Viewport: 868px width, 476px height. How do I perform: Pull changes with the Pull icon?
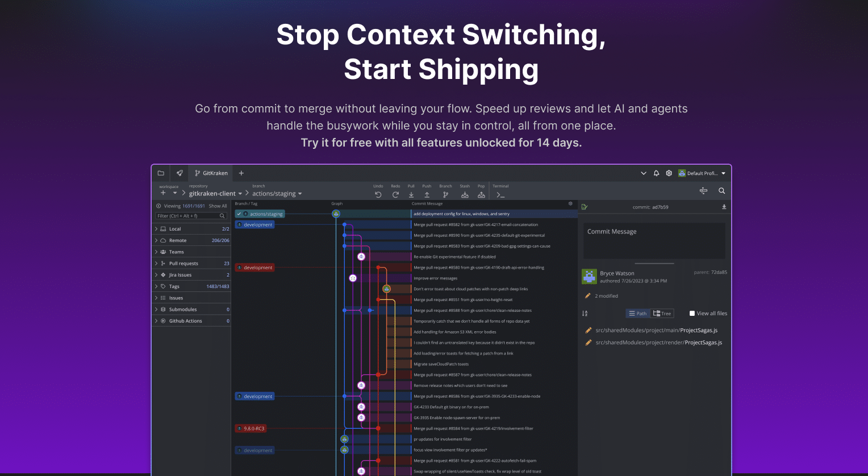pos(411,194)
